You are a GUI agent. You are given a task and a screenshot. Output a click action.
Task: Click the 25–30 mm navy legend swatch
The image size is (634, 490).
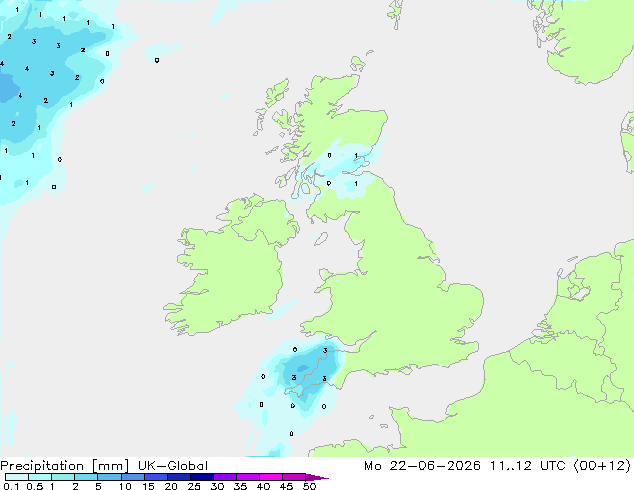click(x=201, y=477)
